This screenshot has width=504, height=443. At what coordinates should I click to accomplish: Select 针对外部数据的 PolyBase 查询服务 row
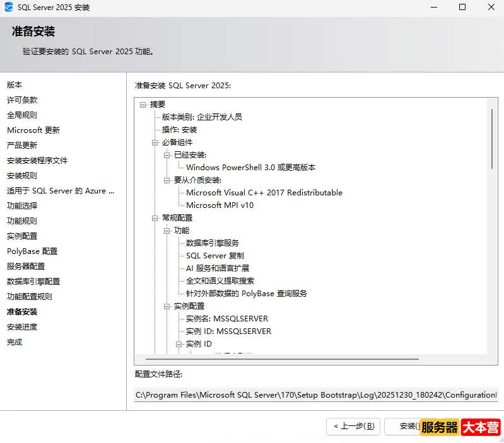coord(247,294)
